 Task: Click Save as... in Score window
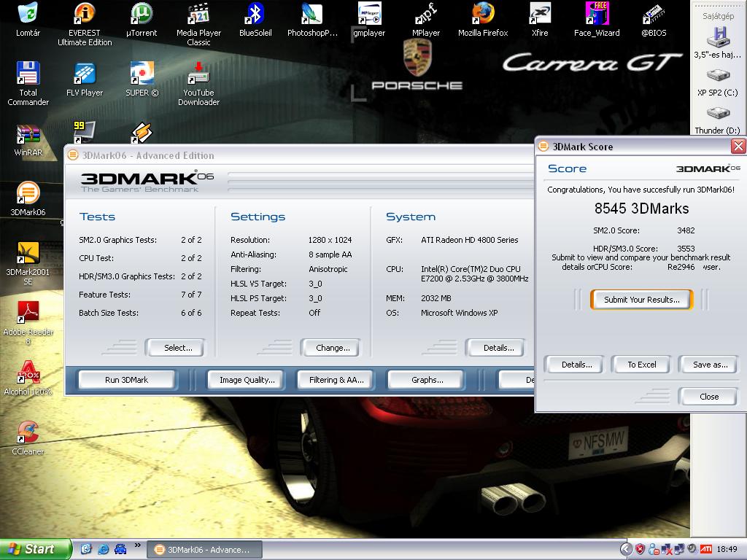pyautogui.click(x=708, y=365)
